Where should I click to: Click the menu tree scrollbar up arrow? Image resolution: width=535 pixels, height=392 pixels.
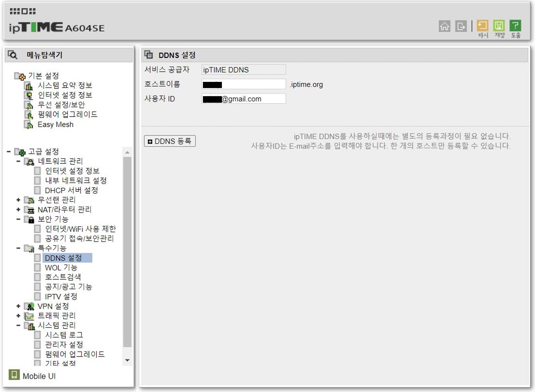click(127, 153)
